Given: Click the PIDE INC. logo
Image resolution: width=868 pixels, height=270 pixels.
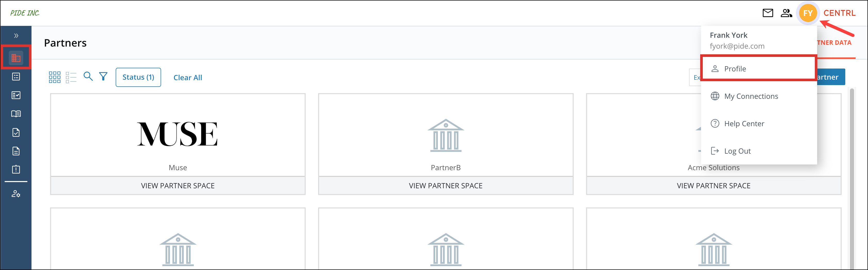Looking at the screenshot, I should tap(25, 13).
